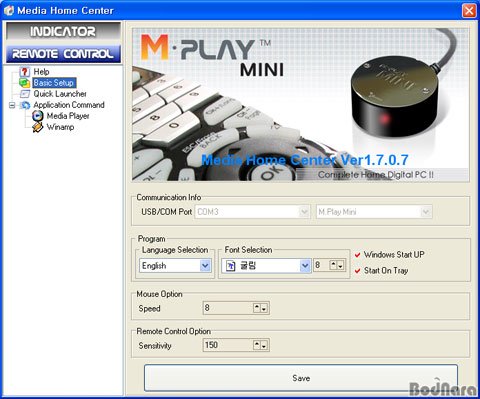Open the USB/COM Port dropdown
The width and height of the screenshot is (480, 399).
(304, 212)
